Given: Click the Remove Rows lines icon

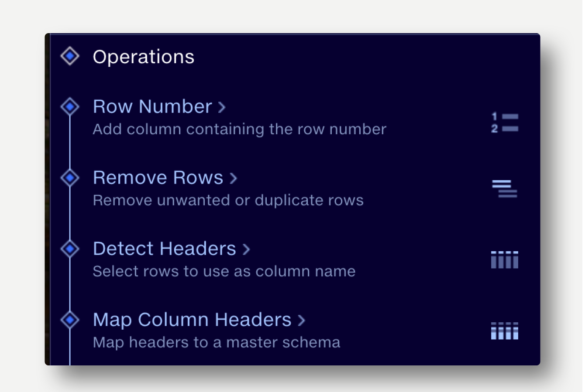Looking at the screenshot, I should pyautogui.click(x=504, y=189).
